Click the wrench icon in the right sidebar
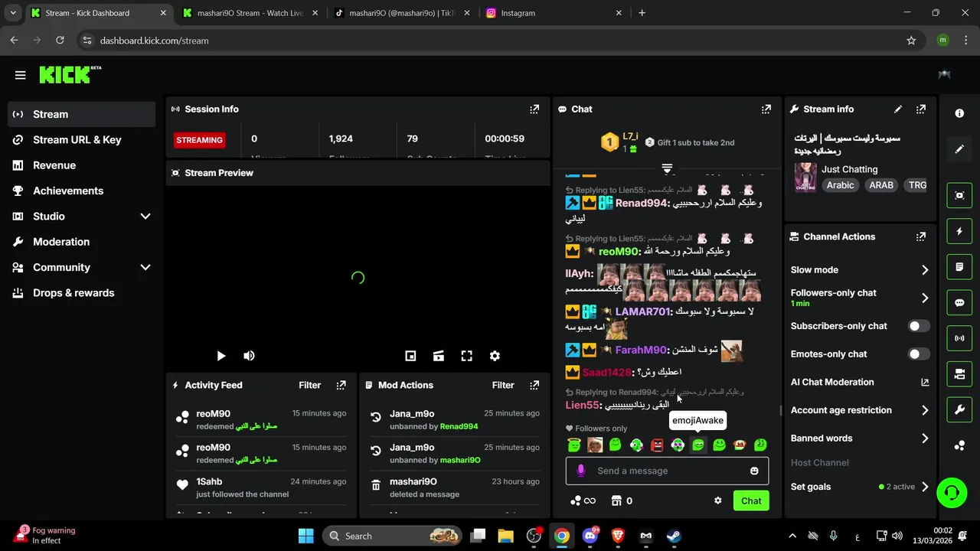Image resolution: width=980 pixels, height=551 pixels. (959, 409)
